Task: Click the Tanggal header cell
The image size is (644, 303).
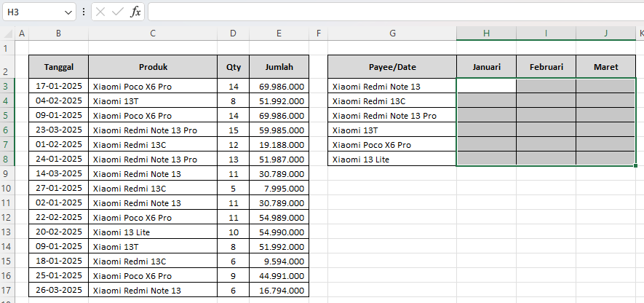Action: click(59, 66)
